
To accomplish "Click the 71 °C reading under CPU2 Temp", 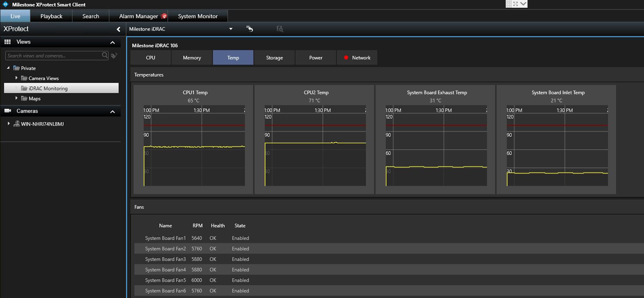I will [x=315, y=101].
